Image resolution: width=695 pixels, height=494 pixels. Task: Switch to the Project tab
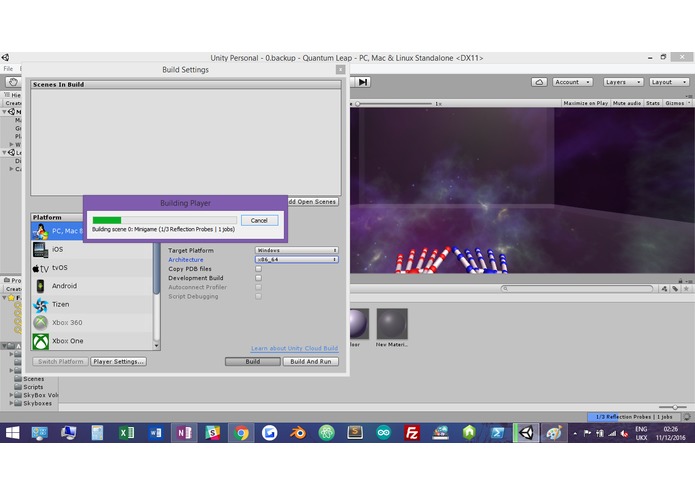click(x=12, y=280)
